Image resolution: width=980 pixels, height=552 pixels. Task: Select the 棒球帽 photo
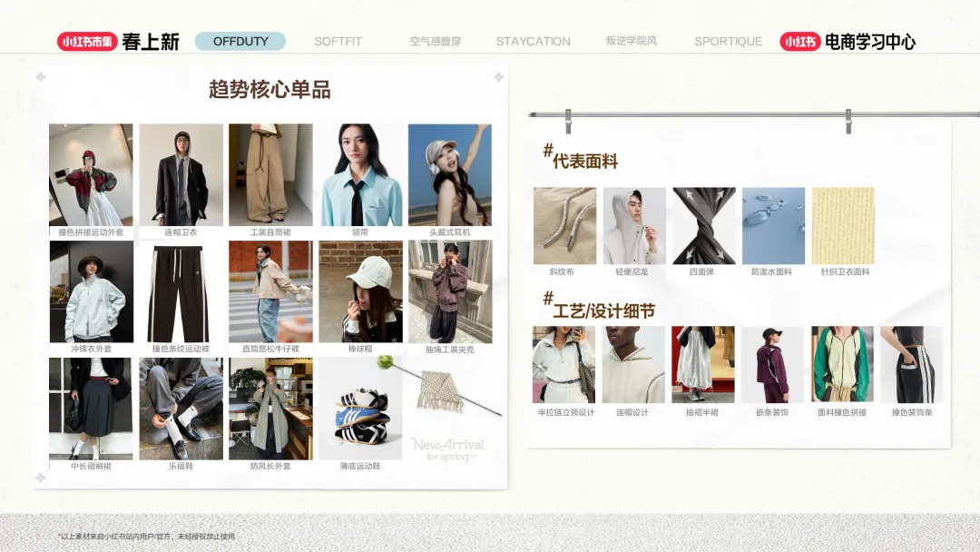point(360,291)
